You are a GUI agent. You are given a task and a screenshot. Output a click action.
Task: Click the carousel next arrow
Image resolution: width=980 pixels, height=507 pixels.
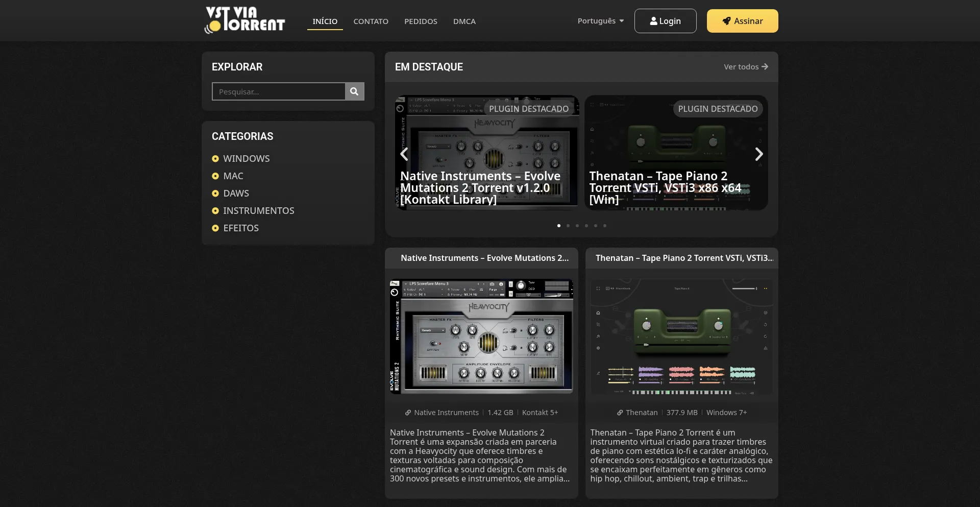[759, 154]
